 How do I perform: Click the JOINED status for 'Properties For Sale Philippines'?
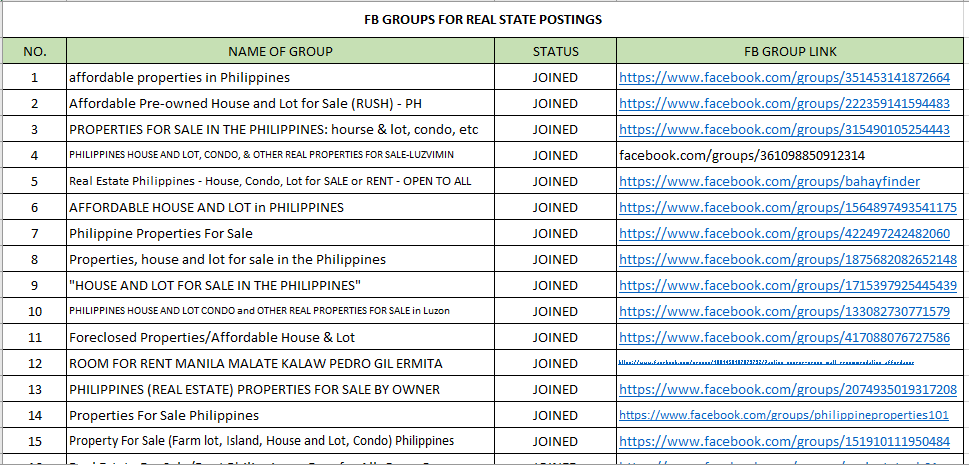coord(555,415)
